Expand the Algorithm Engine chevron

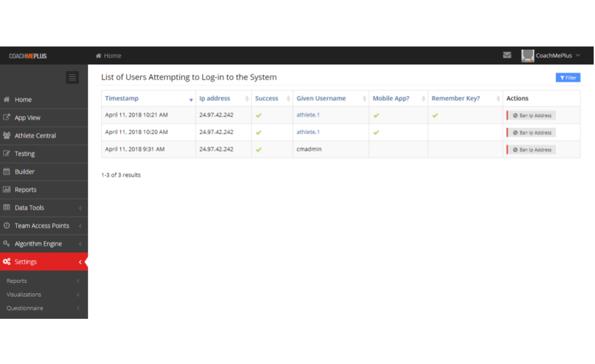click(80, 244)
